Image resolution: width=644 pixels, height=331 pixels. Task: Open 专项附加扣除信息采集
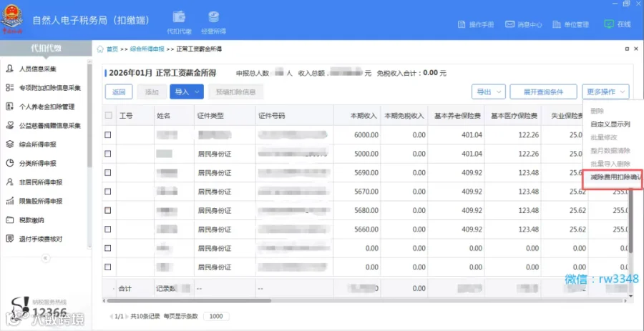[44, 88]
